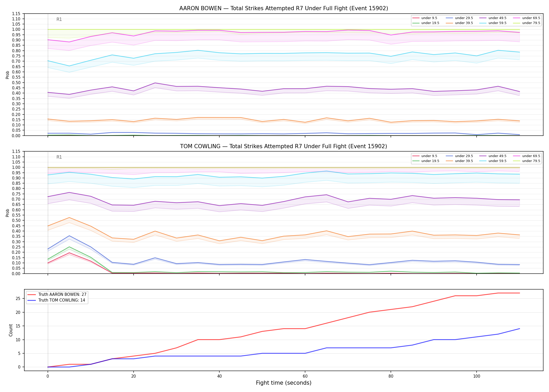
Task: Click 'under 59.5' in the Tom Cowling legend
Action: [497, 161]
